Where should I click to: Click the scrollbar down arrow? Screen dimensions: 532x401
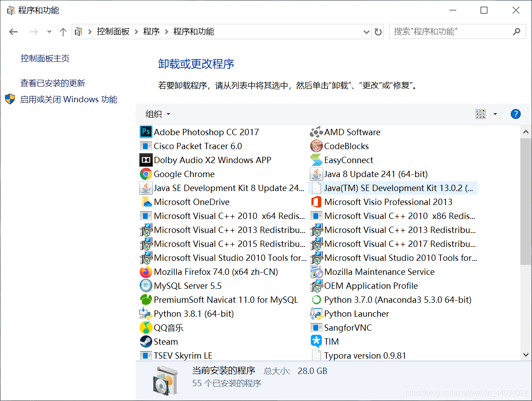[x=526, y=355]
